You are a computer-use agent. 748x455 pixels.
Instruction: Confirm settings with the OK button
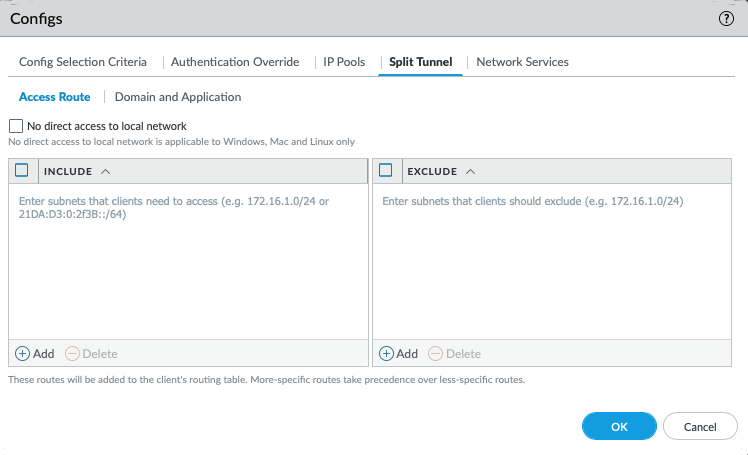619,427
